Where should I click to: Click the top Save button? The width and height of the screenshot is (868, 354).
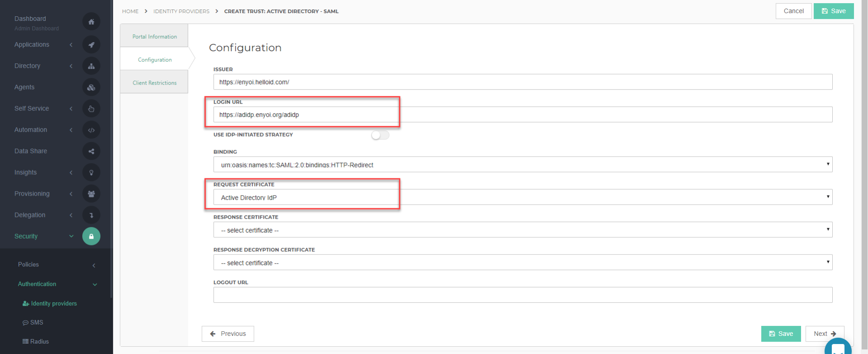pyautogui.click(x=834, y=11)
